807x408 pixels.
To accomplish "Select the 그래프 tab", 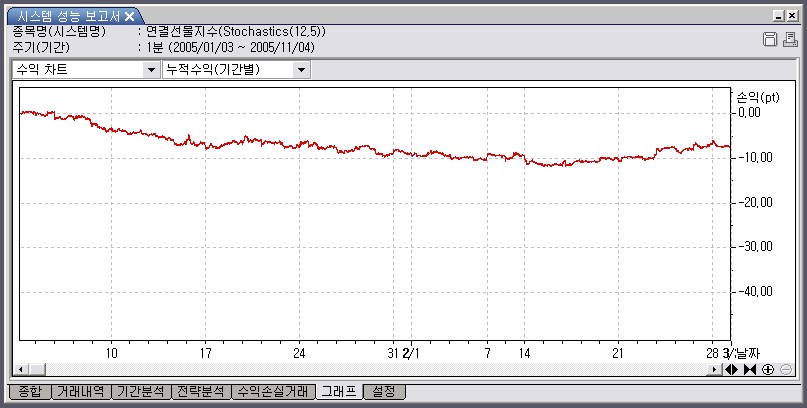I will 337,391.
